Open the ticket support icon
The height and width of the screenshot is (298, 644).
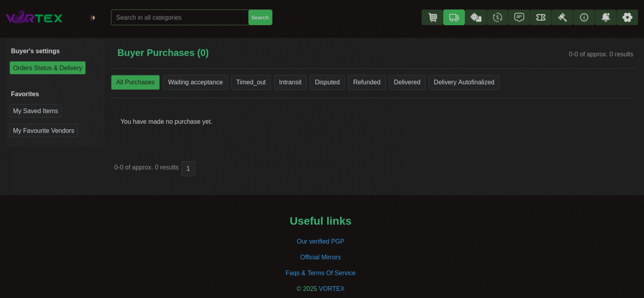tap(541, 17)
